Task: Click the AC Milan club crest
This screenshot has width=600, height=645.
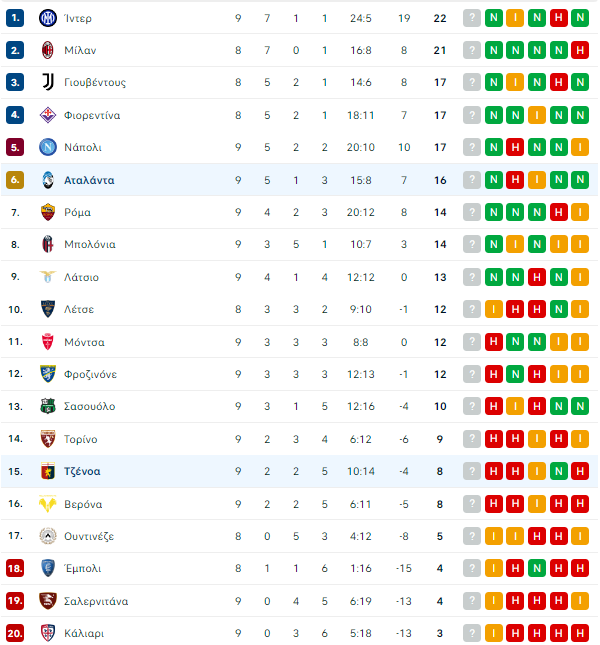Action: (48, 50)
